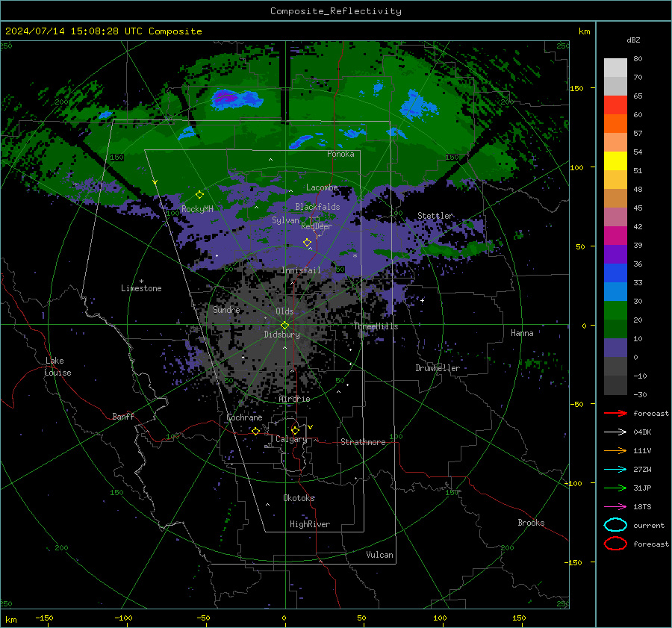
Task: Click the 'Composite_Reflectivity' title text
Action: (x=336, y=11)
